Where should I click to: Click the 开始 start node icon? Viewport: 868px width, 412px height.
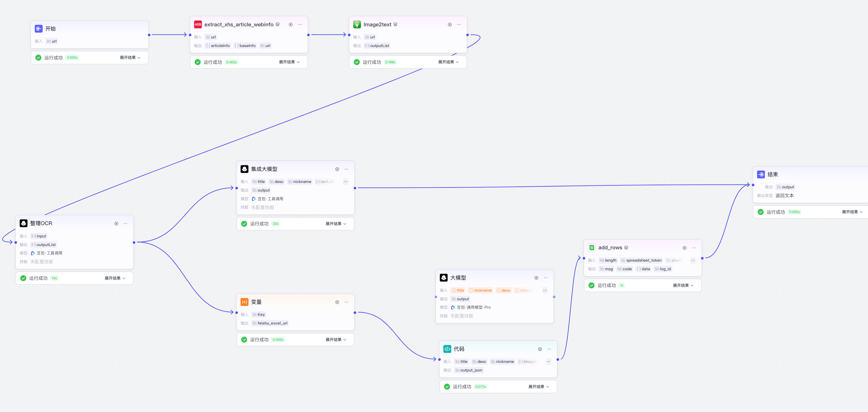[x=39, y=29]
